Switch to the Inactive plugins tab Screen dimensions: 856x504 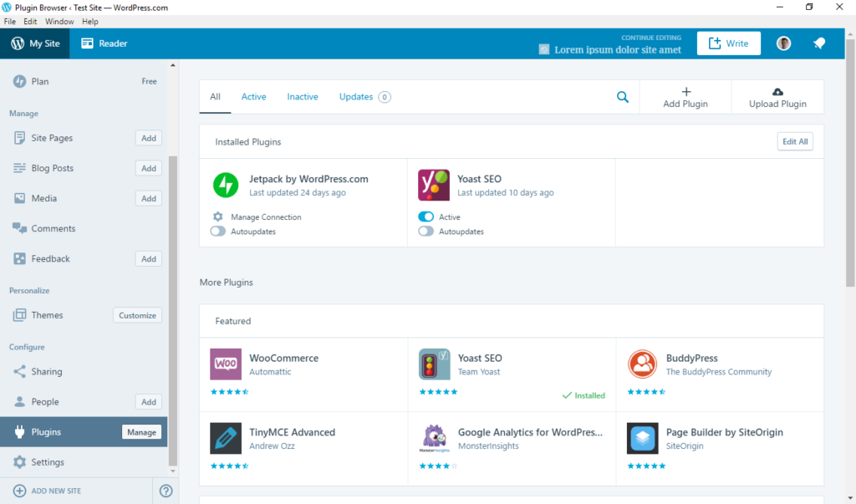303,97
